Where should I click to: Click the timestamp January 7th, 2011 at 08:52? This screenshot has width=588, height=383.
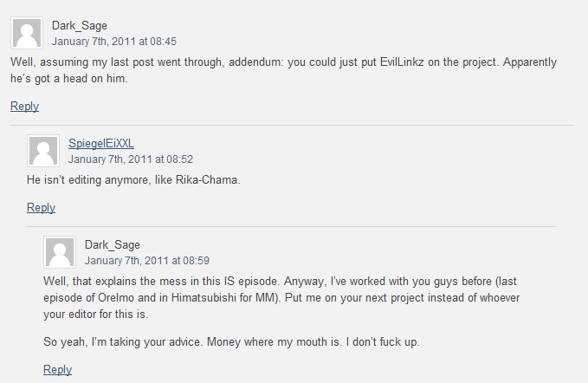131,159
